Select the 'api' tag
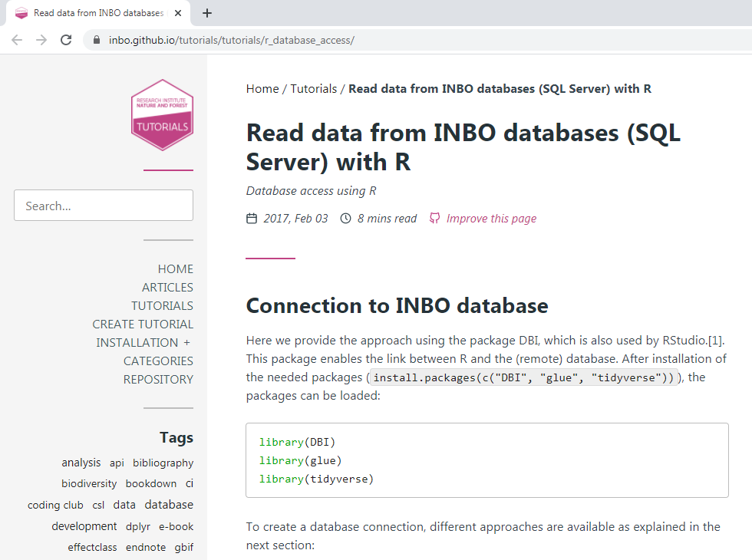 [117, 463]
